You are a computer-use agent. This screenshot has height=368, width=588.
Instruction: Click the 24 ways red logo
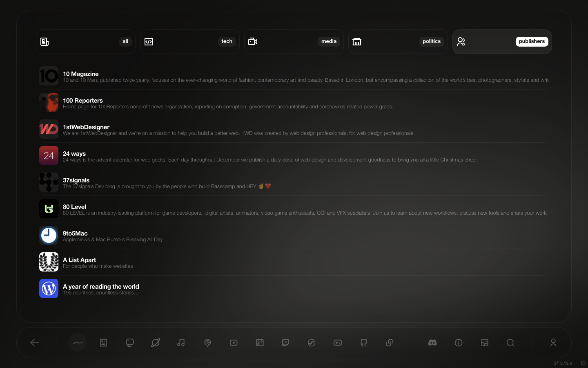coord(49,156)
